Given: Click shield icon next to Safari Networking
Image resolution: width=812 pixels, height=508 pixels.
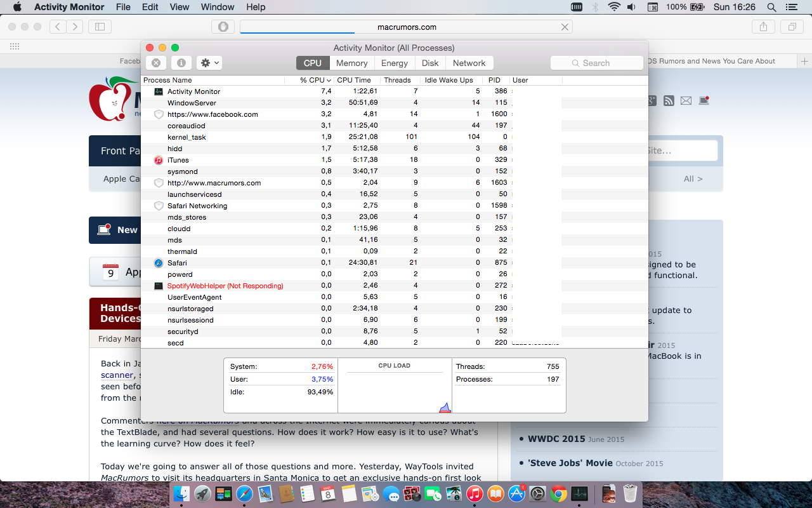Looking at the screenshot, I should pos(159,206).
